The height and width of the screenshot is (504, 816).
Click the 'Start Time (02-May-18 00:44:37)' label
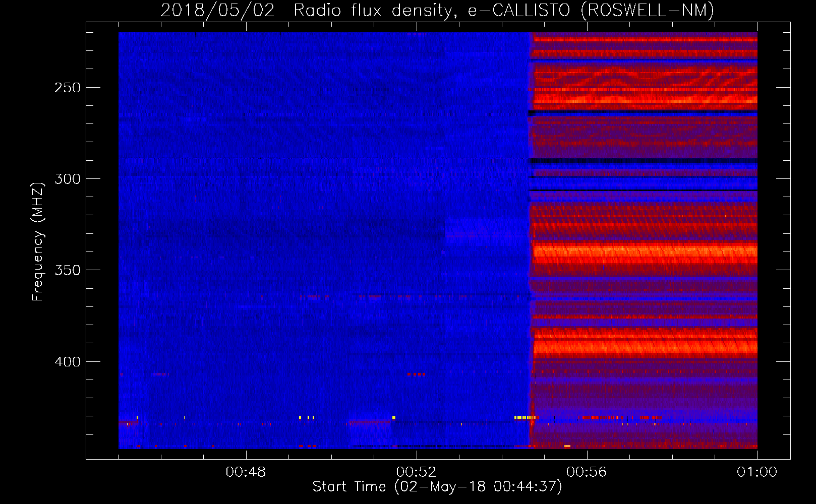(x=437, y=487)
